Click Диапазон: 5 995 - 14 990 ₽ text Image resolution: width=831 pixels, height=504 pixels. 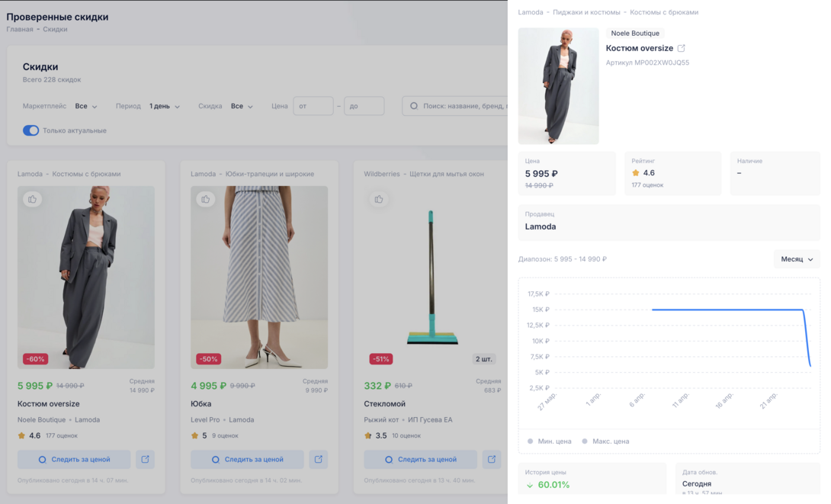click(563, 259)
